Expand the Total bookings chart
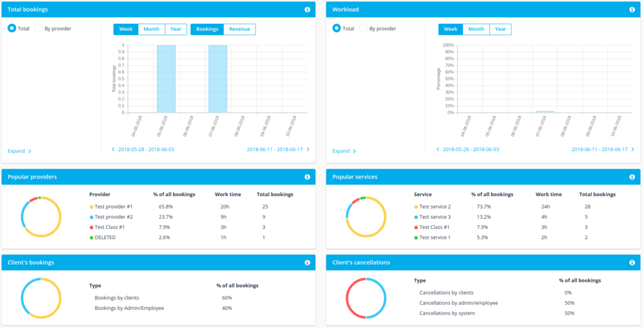 pyautogui.click(x=19, y=151)
